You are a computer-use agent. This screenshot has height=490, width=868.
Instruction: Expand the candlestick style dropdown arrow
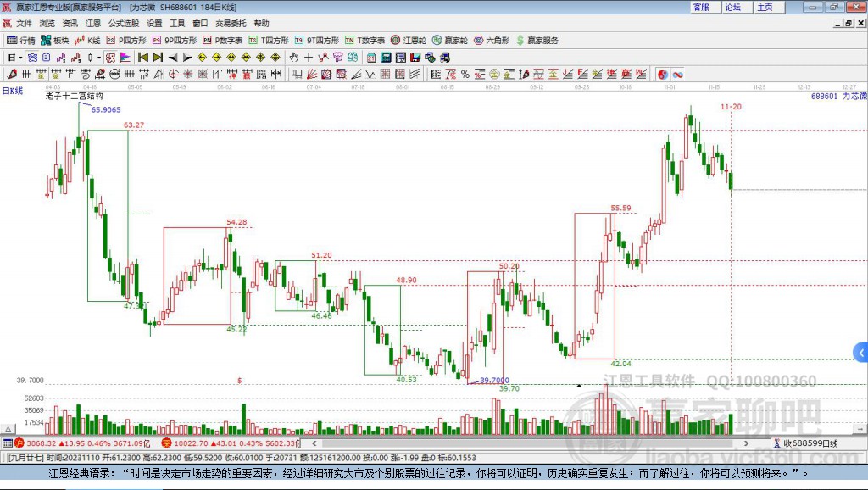click(x=99, y=57)
